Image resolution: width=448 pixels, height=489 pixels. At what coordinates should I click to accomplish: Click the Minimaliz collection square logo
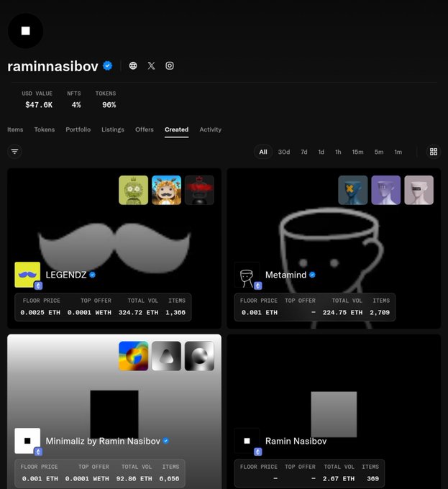(27, 441)
